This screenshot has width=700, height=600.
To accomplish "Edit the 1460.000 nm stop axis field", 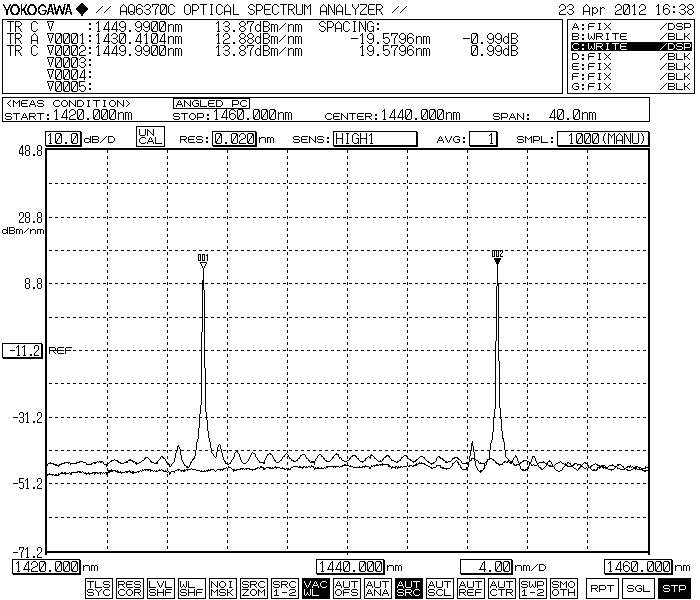I will (638, 567).
